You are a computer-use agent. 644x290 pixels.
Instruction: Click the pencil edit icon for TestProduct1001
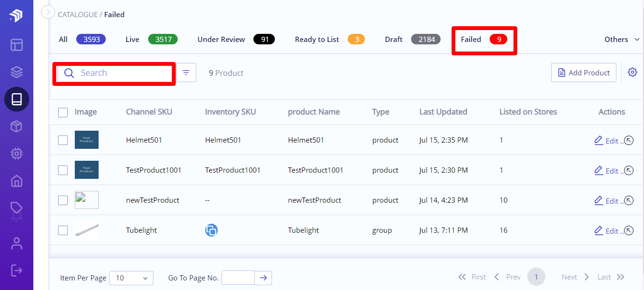pos(599,170)
